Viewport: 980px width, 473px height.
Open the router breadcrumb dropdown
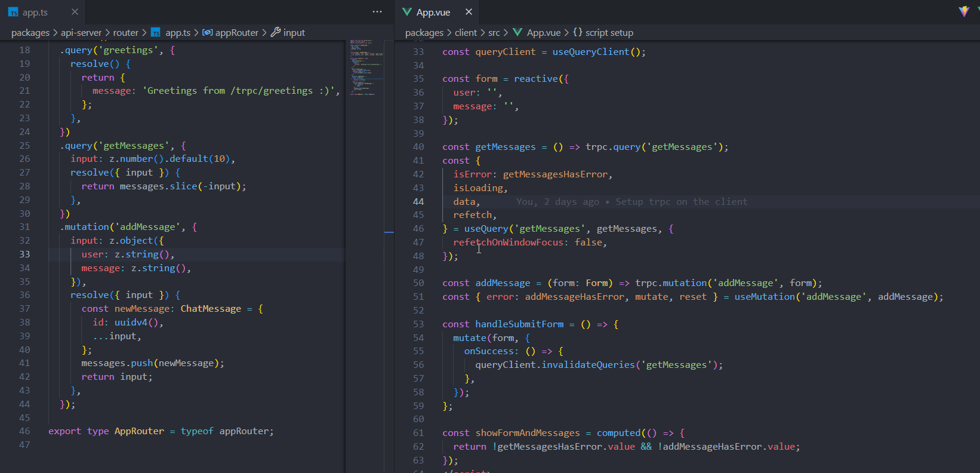pos(125,33)
